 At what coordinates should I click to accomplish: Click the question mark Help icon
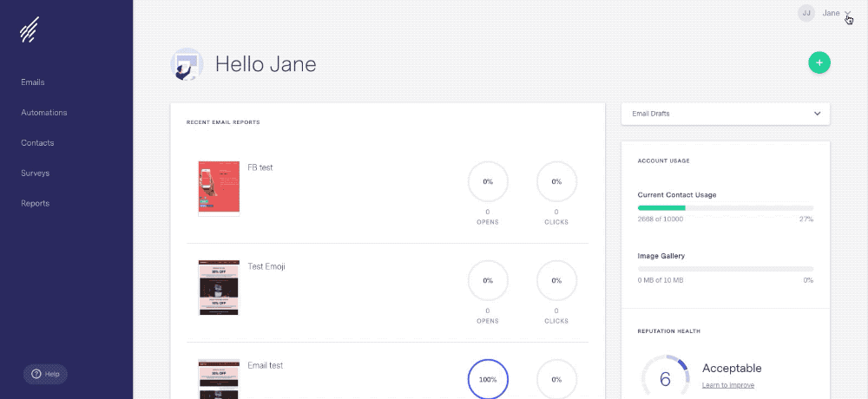pyautogui.click(x=36, y=374)
